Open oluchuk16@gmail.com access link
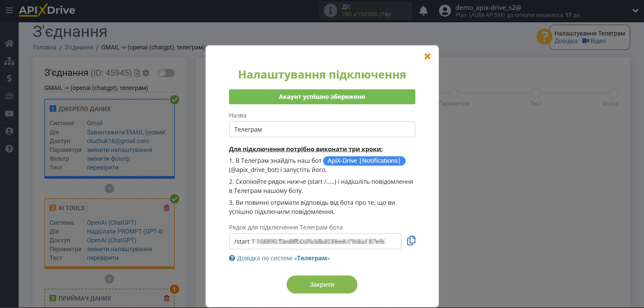 point(118,141)
